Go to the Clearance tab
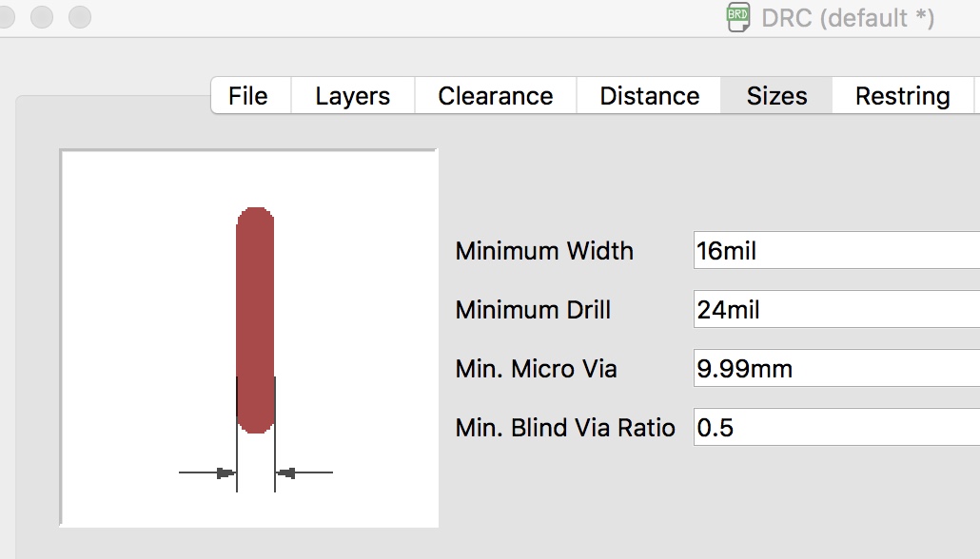Screen dimensions: 980x559 click(495, 96)
